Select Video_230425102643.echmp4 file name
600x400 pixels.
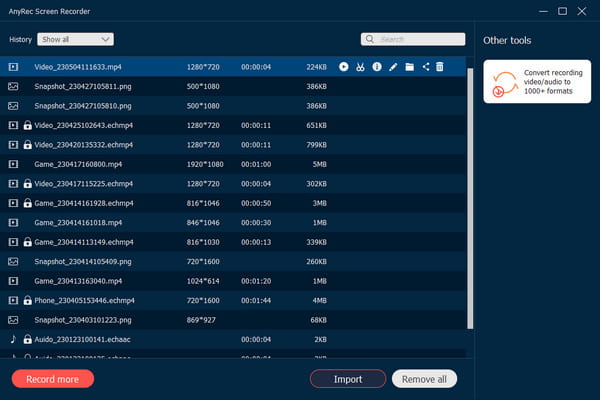coord(84,125)
